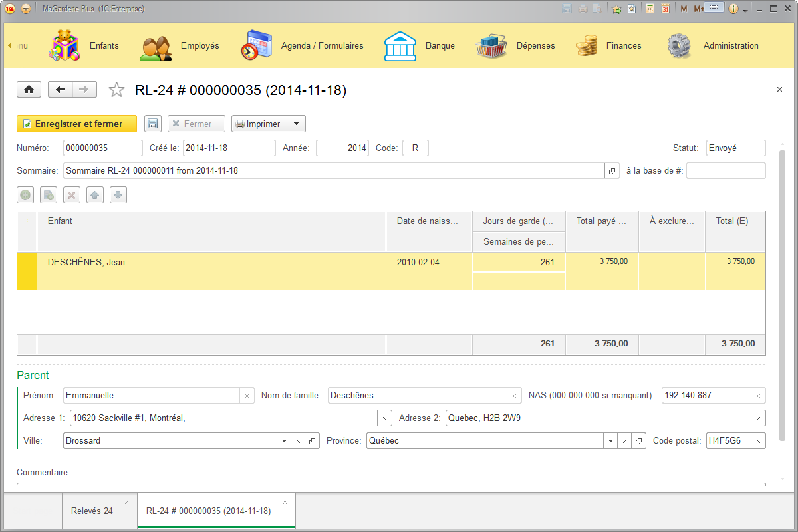The height and width of the screenshot is (532, 798).
Task: Mark this form as favorite with the star icon
Action: (116, 88)
